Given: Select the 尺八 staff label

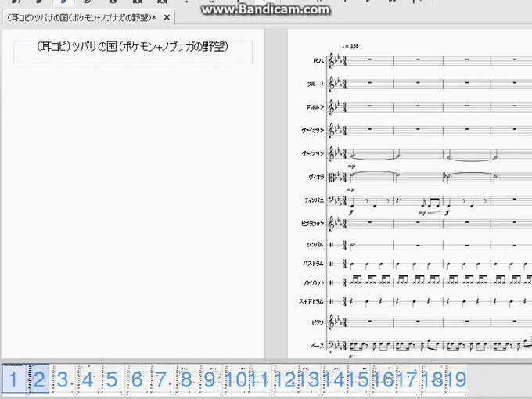Looking at the screenshot, I should pos(318,61).
